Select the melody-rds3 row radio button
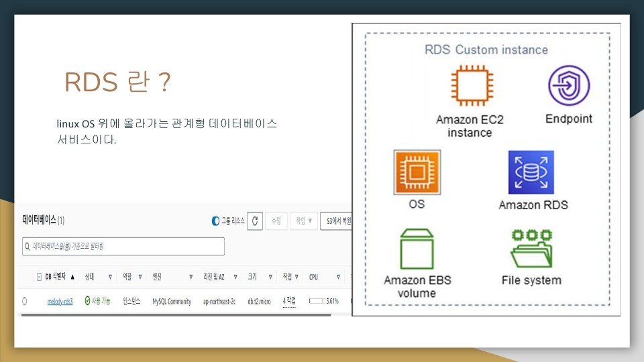 click(x=25, y=301)
